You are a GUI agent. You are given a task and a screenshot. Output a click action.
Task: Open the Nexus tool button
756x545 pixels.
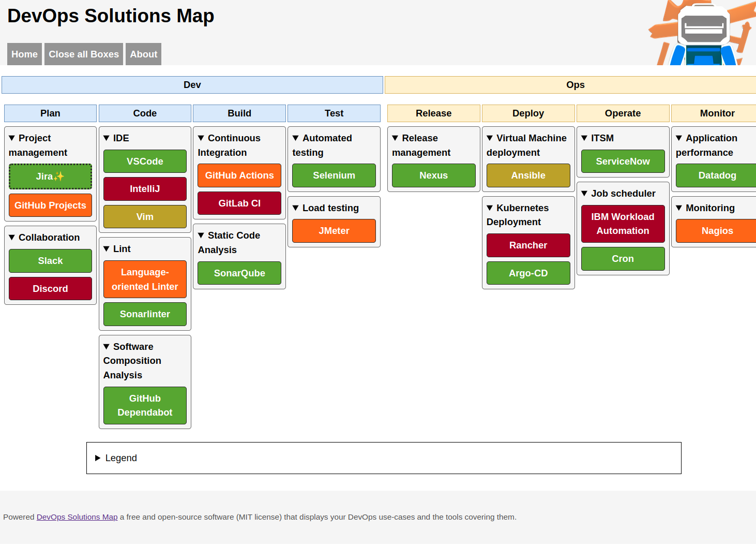pos(434,175)
